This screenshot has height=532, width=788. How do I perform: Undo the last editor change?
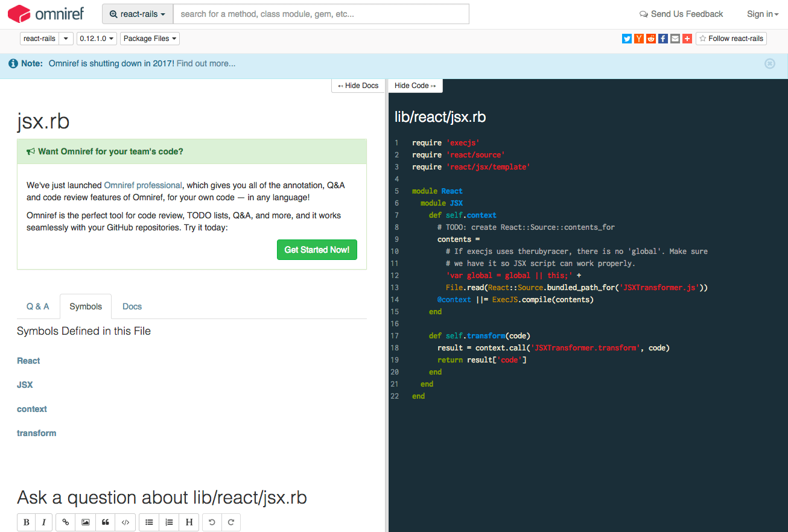[212, 522]
